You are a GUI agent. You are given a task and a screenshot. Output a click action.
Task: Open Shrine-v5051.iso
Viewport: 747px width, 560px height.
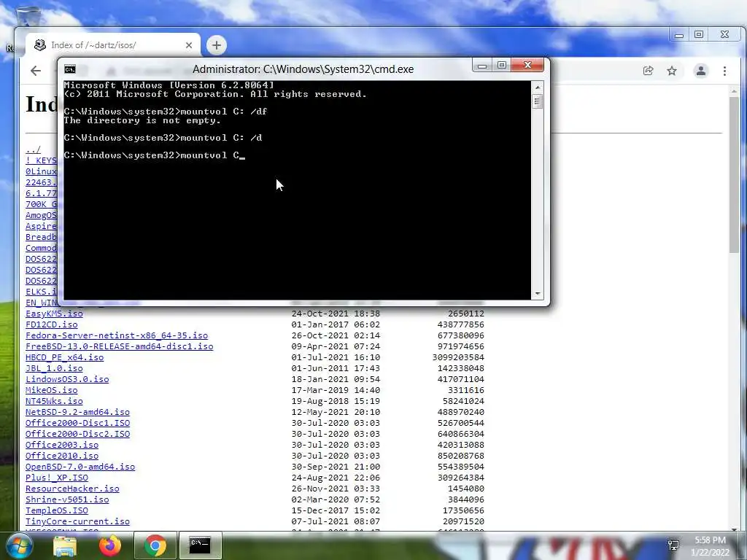pyautogui.click(x=67, y=500)
